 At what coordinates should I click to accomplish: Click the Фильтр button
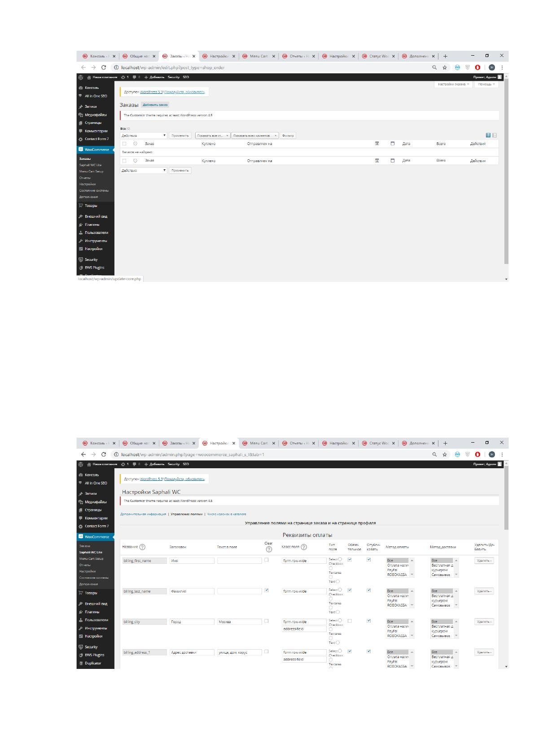[288, 136]
